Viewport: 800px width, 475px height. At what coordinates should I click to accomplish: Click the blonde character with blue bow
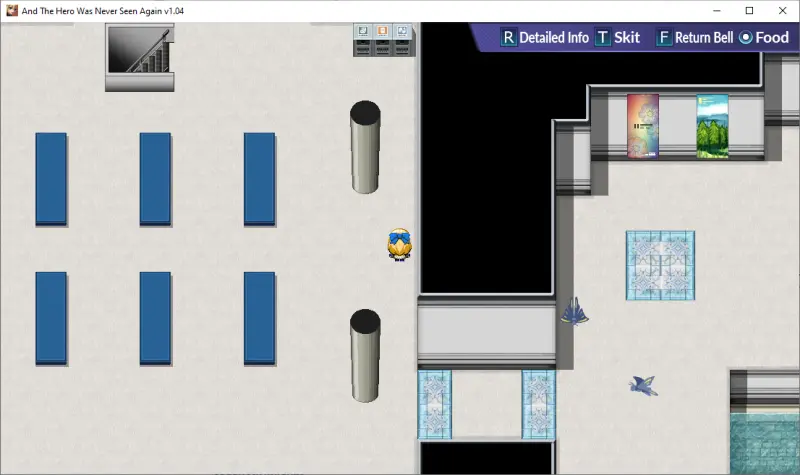pos(400,244)
